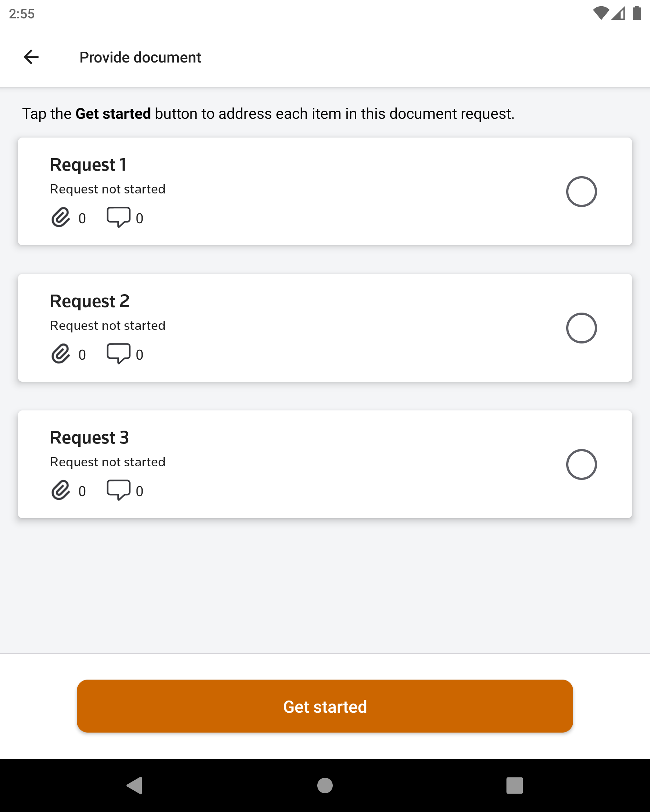Tap the back arrow icon
The width and height of the screenshot is (650, 812).
pyautogui.click(x=31, y=57)
